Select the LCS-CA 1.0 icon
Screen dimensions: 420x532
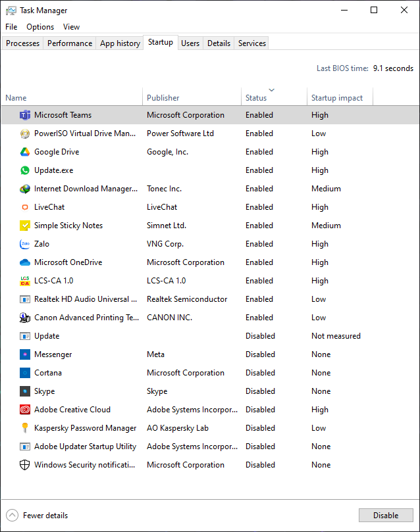tap(25, 281)
